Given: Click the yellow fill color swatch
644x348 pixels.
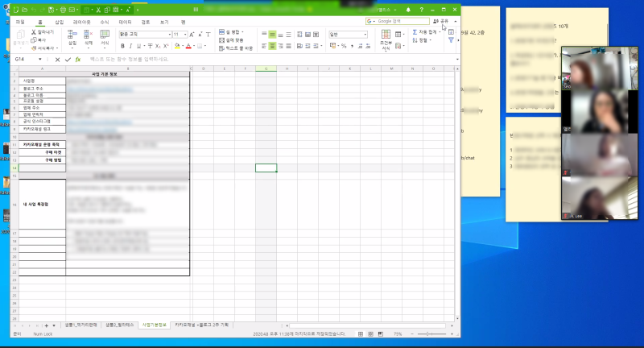Looking at the screenshot, I should pos(177,46).
